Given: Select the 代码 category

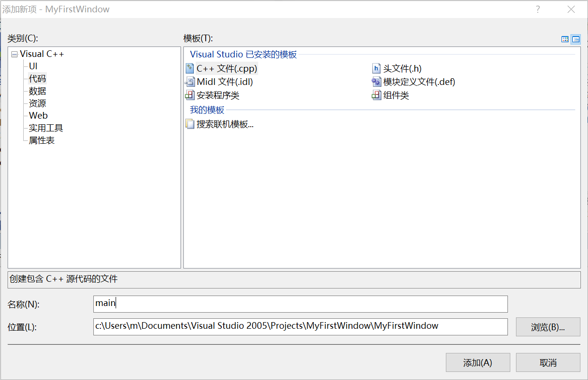Looking at the screenshot, I should tap(37, 79).
